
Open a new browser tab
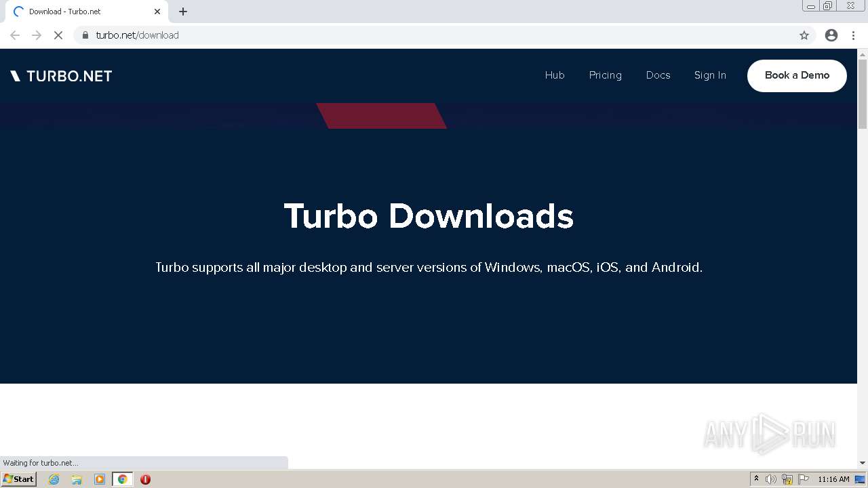(x=183, y=12)
